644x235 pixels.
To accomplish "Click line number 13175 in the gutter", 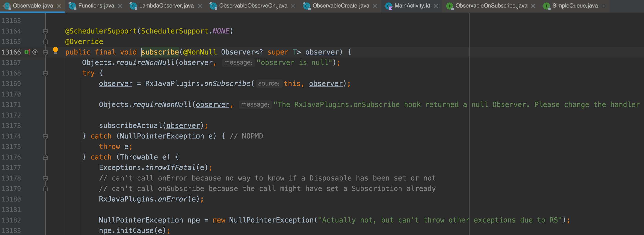I will click(x=11, y=147).
